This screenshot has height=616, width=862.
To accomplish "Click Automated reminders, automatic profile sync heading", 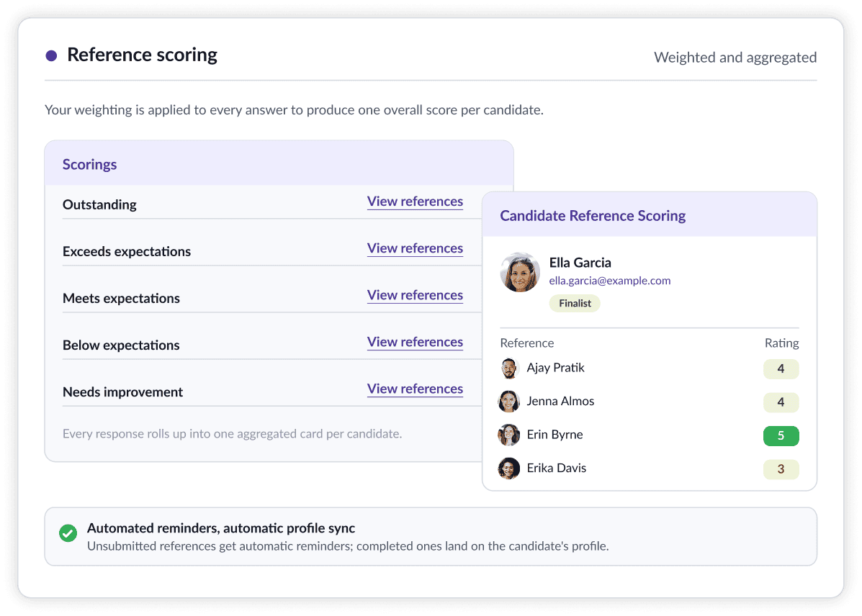I will click(x=221, y=528).
